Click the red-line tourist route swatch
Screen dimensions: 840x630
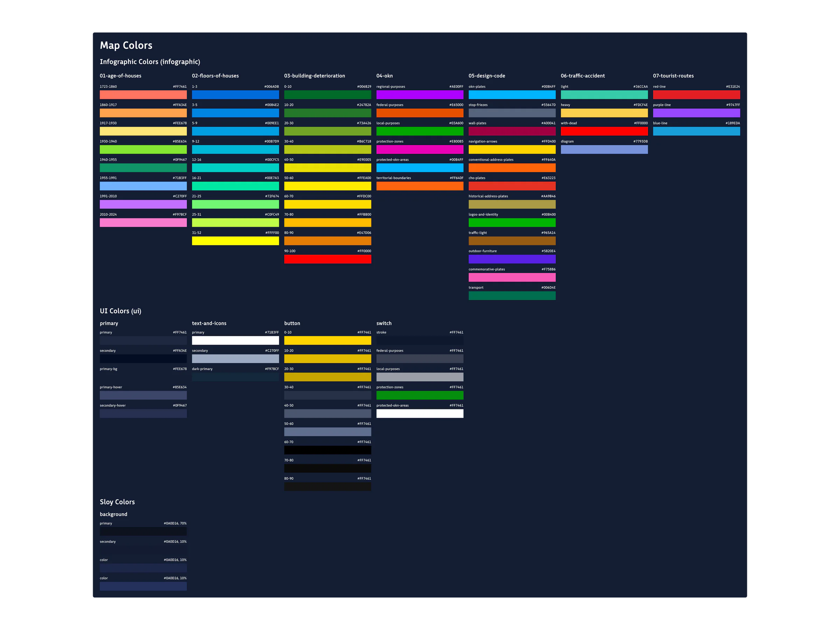696,94
